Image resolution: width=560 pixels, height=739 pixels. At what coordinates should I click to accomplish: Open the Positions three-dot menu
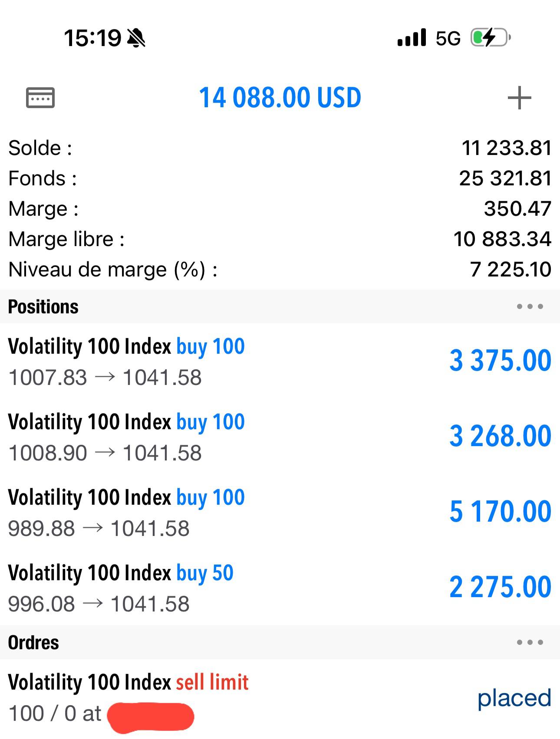[530, 306]
